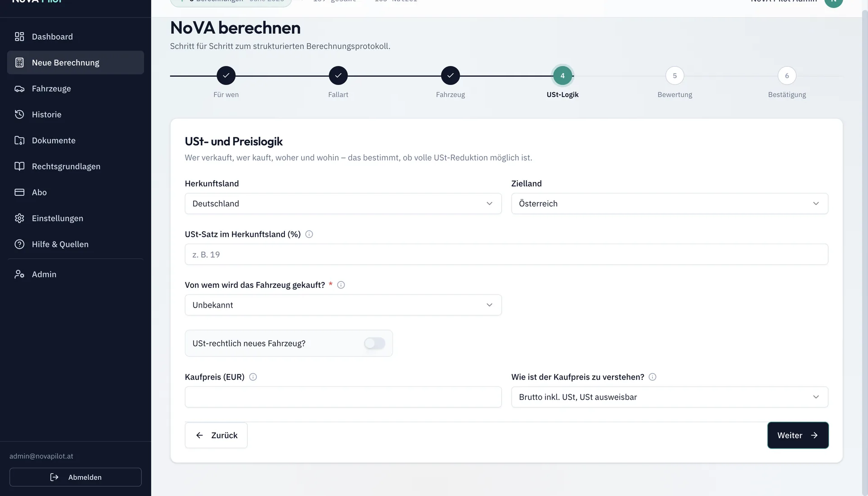The height and width of the screenshot is (496, 868).
Task: Click info icon beside Kaufpreis (EUR)
Action: point(253,377)
